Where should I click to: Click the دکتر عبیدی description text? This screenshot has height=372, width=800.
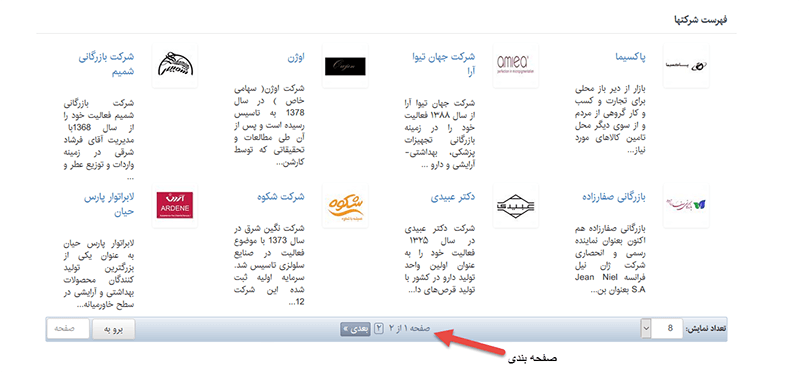point(440,259)
